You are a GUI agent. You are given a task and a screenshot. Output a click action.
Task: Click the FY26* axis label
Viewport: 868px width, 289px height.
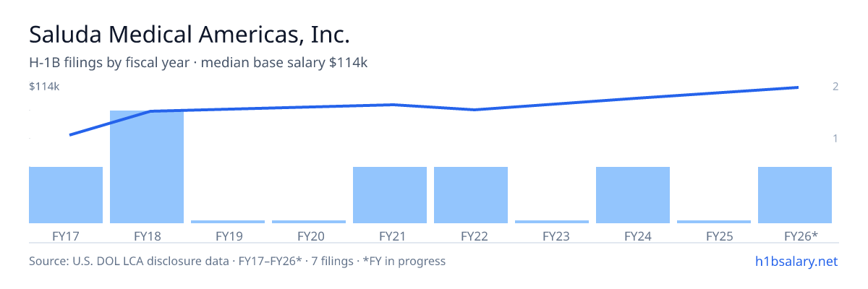coord(801,236)
